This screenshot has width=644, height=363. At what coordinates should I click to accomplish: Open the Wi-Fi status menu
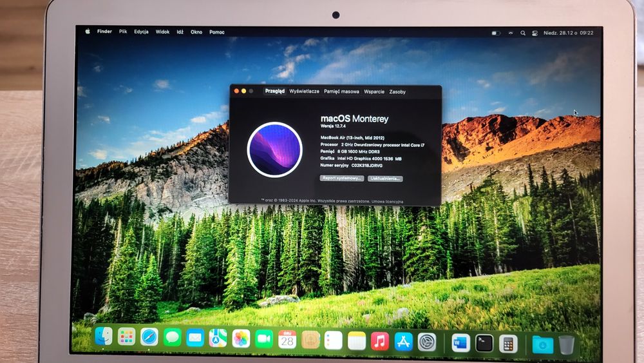[511, 33]
